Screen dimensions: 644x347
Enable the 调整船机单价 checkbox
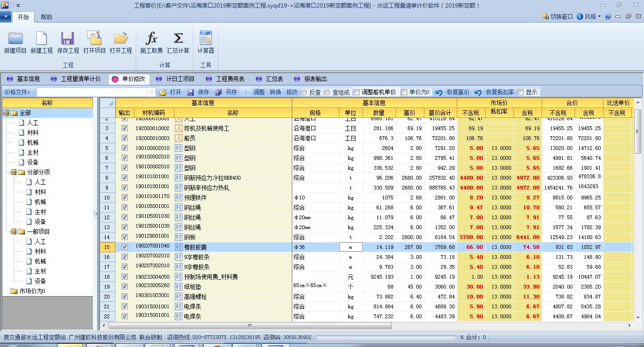click(357, 92)
